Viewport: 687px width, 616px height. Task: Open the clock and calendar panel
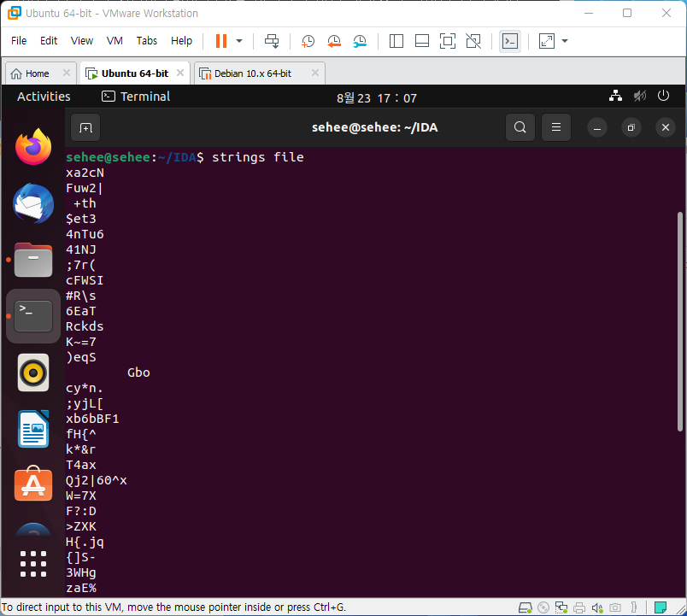coord(376,97)
